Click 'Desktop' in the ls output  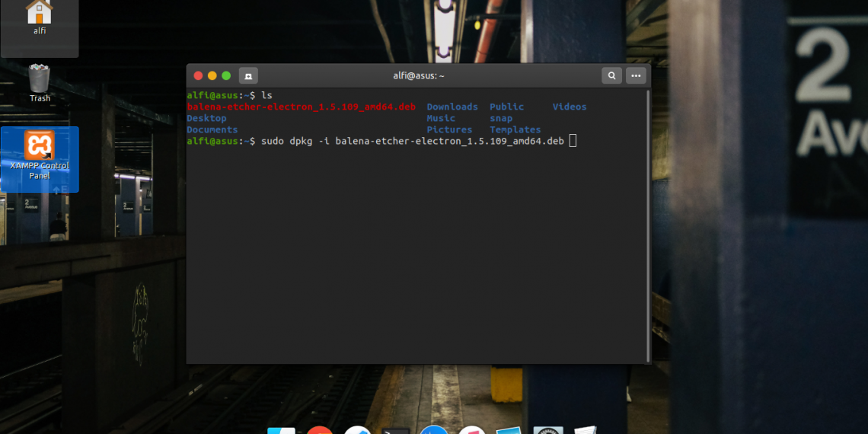tap(206, 119)
